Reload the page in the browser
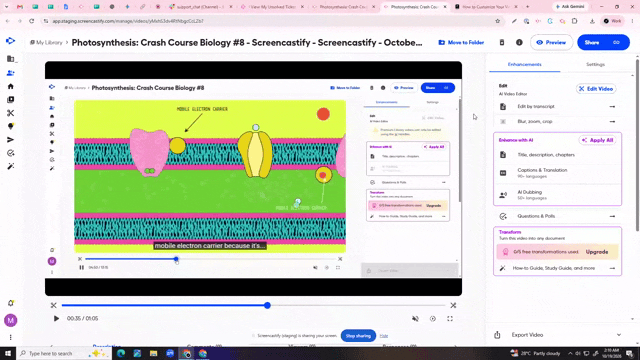 pyautogui.click(x=31, y=21)
